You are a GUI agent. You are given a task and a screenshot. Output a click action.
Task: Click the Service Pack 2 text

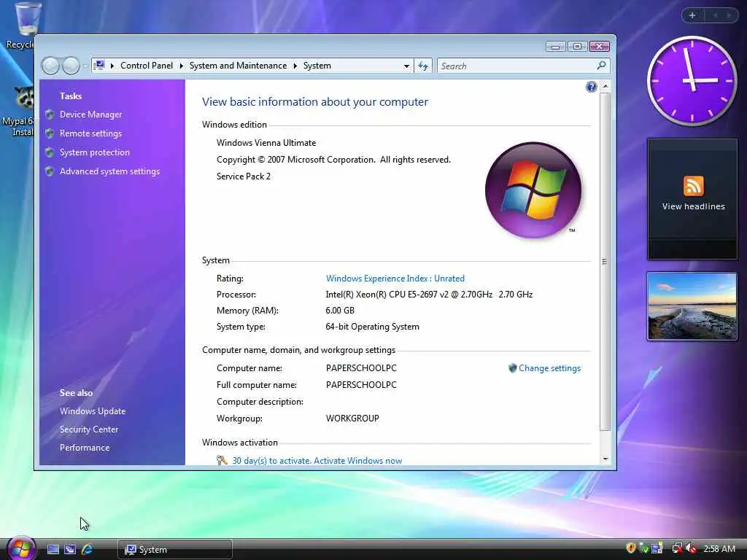pos(244,176)
